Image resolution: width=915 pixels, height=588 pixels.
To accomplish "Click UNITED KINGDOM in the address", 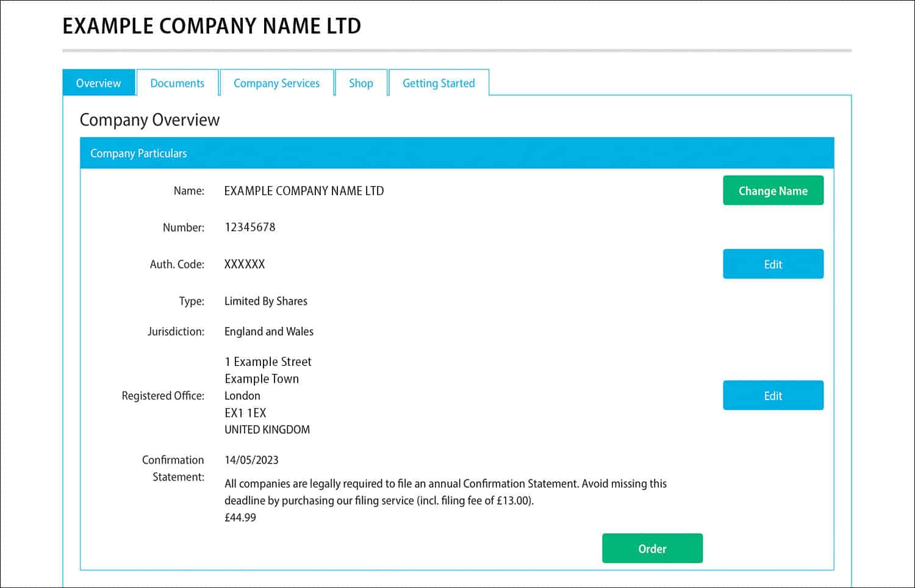I will coord(267,429).
